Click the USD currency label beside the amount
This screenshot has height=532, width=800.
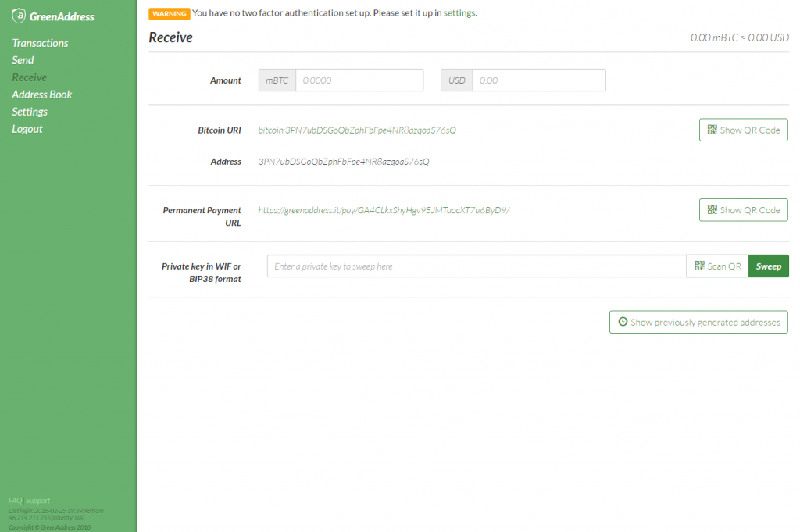(456, 80)
